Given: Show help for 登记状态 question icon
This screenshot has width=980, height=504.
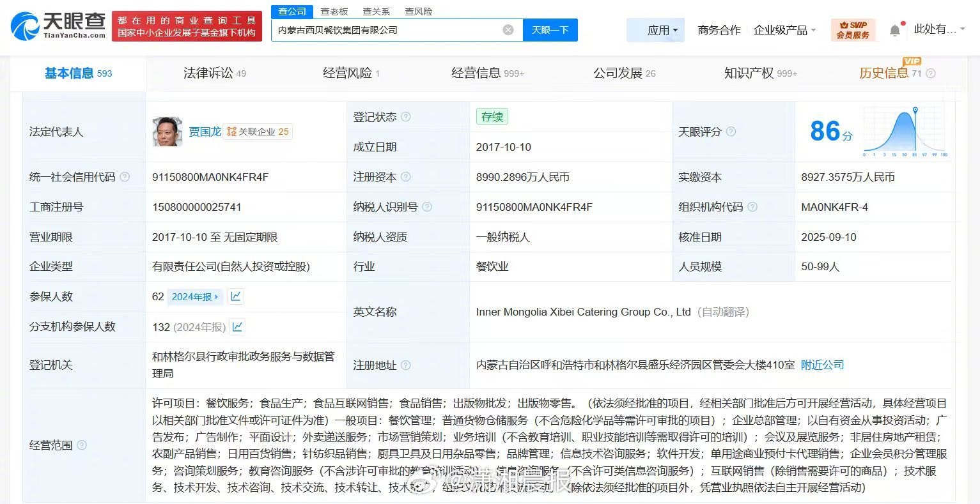Looking at the screenshot, I should pos(405,117).
